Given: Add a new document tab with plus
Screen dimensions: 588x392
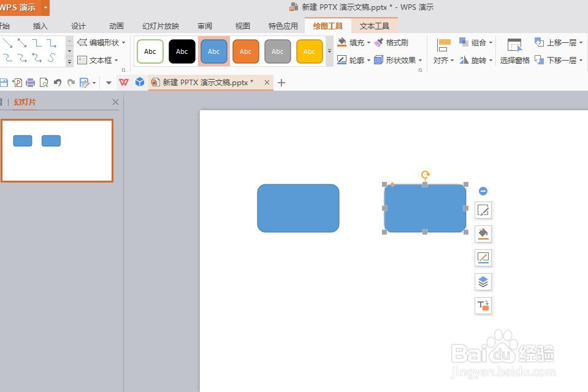Looking at the screenshot, I should pyautogui.click(x=281, y=83).
